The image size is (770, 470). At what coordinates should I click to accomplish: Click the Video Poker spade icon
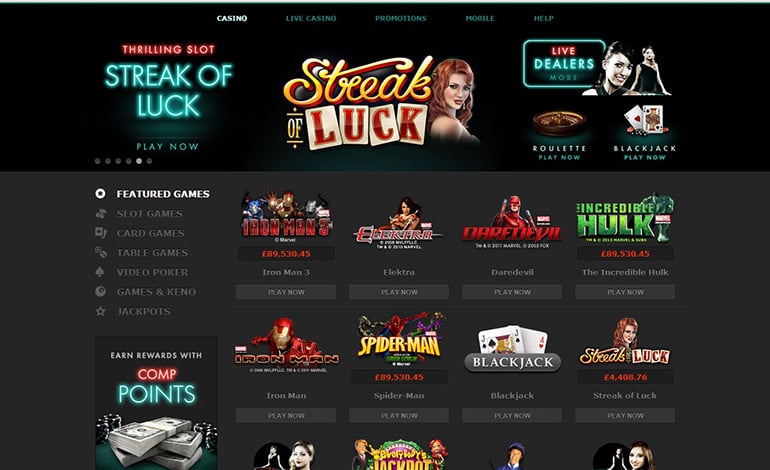100,272
